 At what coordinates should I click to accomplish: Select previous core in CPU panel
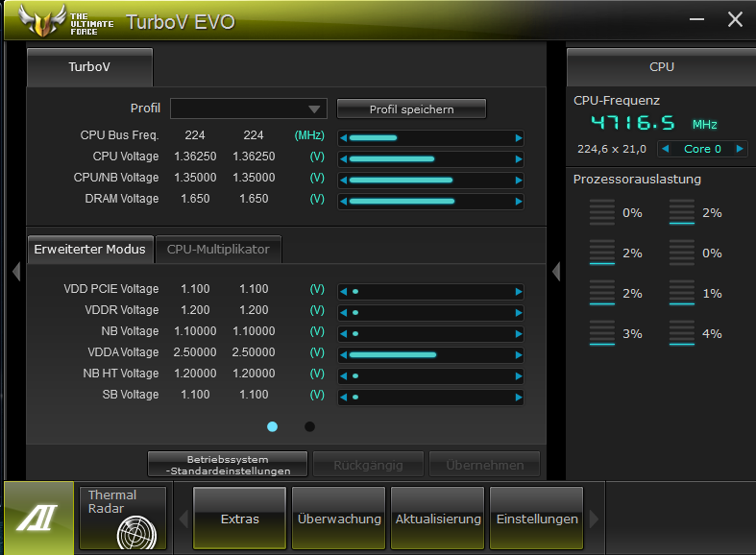coord(666,149)
